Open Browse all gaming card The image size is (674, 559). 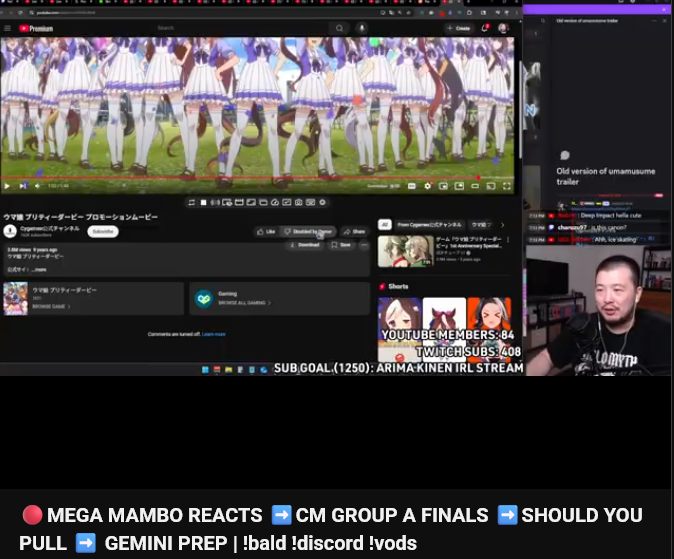(x=279, y=298)
